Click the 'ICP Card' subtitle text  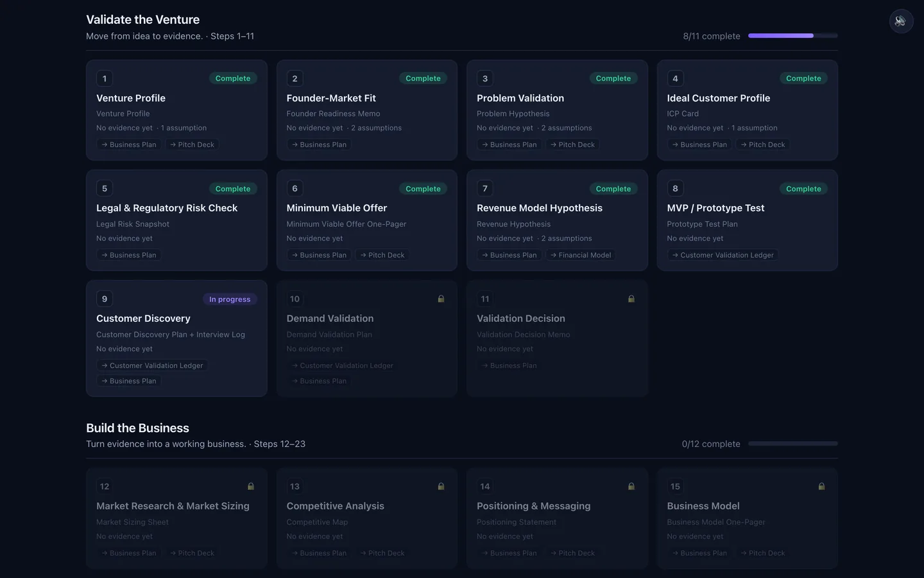click(683, 114)
